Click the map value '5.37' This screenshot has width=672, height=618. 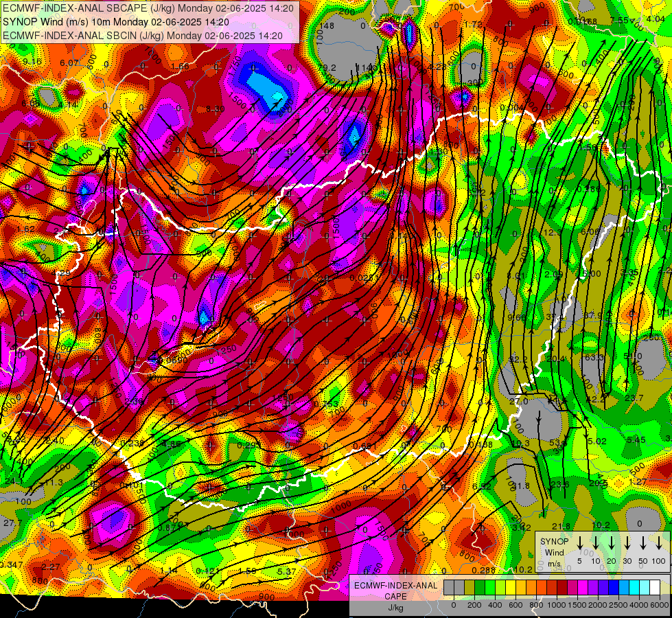pos(287,571)
